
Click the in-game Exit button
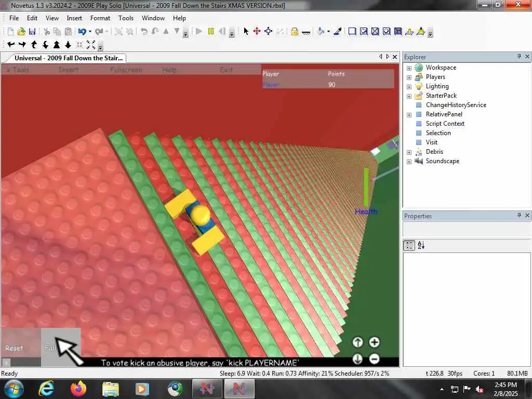tap(227, 70)
